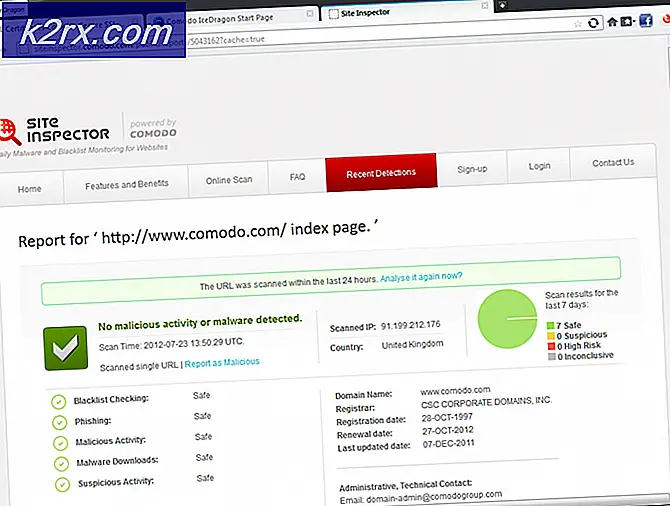670x506 pixels.
Task: Open the Contact Us page
Action: tap(613, 162)
